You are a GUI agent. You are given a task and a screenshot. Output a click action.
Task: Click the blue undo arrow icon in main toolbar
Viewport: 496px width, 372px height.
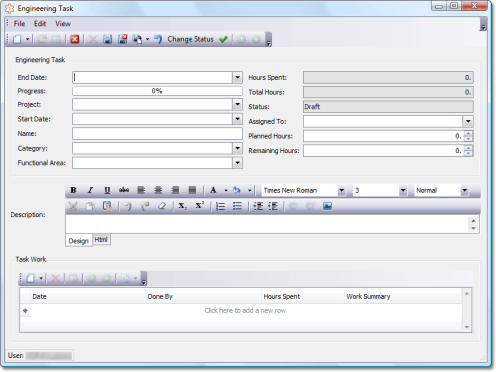(158, 39)
